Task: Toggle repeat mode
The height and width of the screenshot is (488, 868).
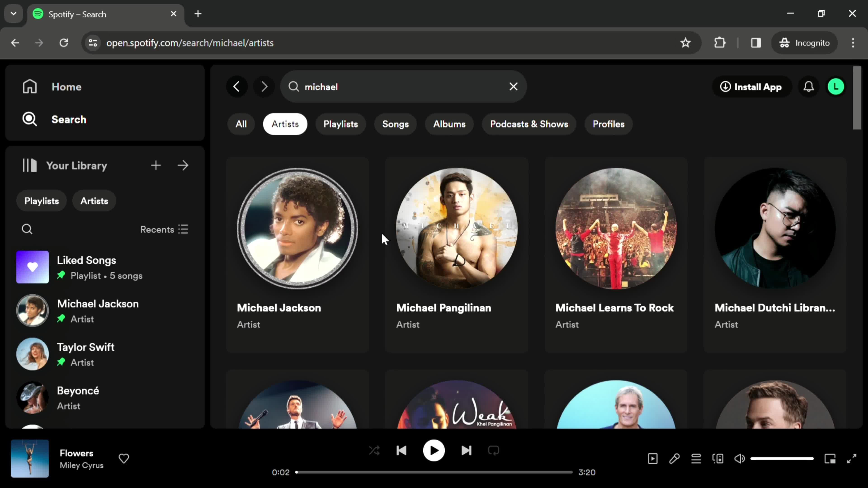Action: coord(493,450)
